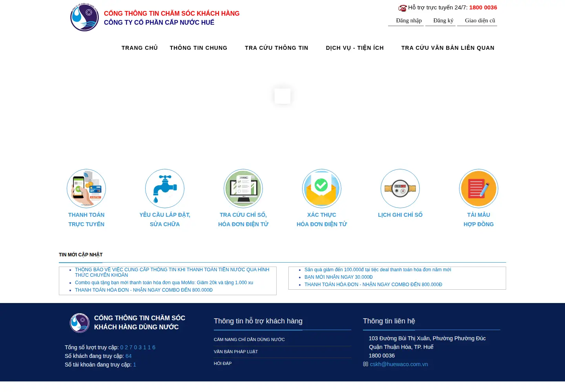This screenshot has width=565, height=392.
Task: Click the envelope checkmark Xác thực hóa đơn icon
Action: point(322,189)
